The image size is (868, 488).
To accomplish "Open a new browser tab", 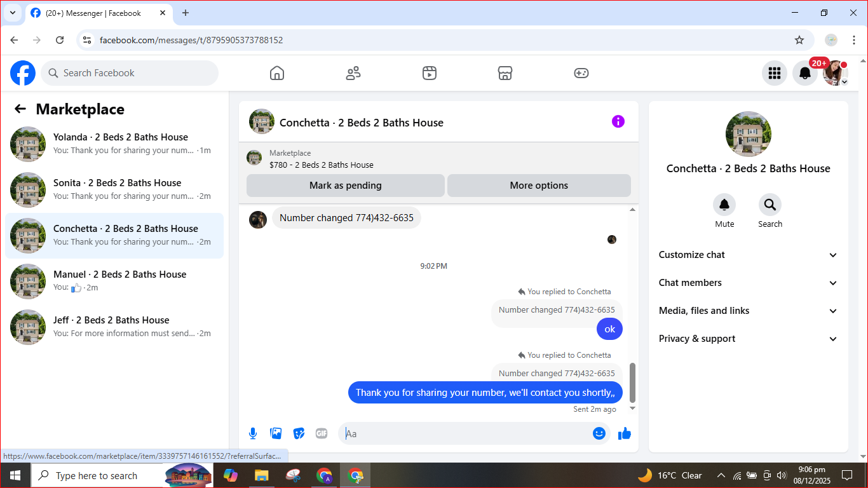I will pos(186,13).
